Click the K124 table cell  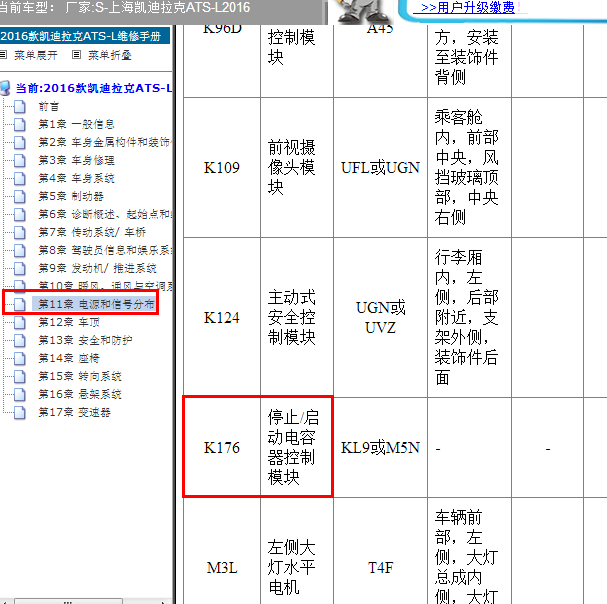(222, 317)
